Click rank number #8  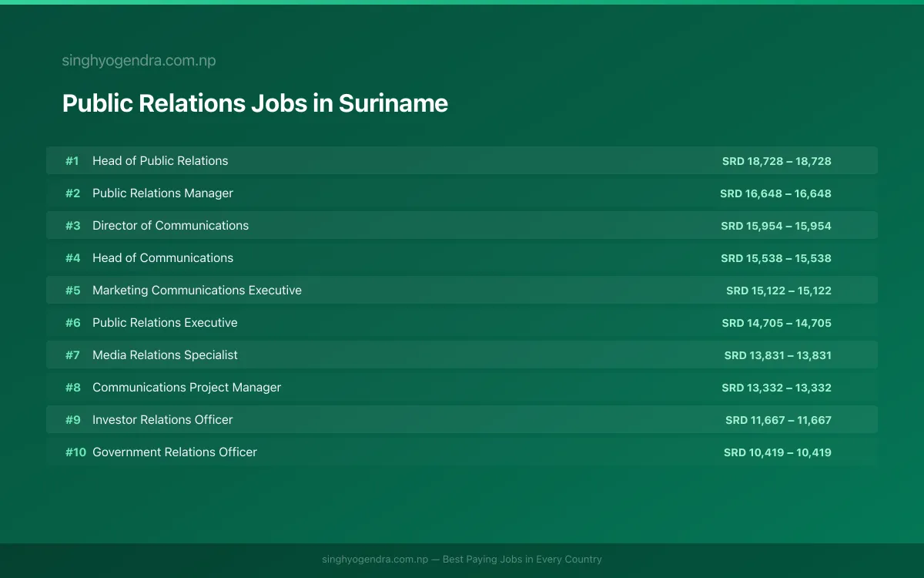72,388
